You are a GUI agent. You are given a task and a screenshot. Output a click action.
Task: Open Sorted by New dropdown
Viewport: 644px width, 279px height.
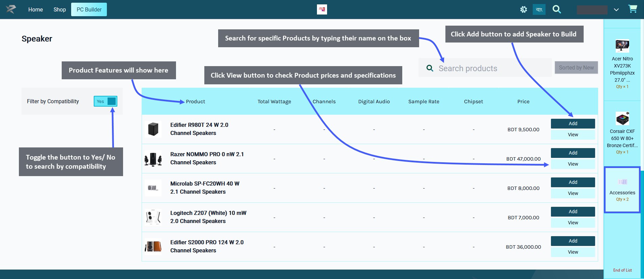(x=576, y=67)
